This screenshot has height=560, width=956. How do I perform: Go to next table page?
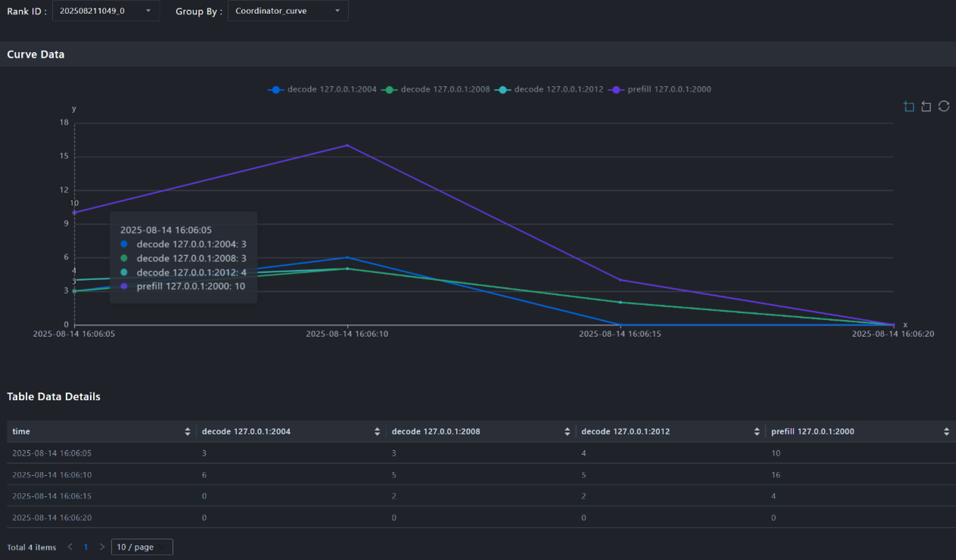point(102,547)
